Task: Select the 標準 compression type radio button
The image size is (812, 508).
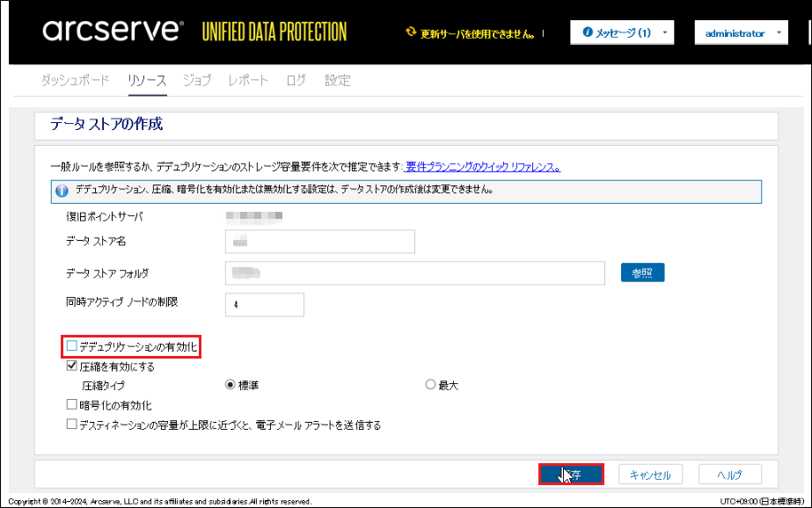Action: [x=230, y=384]
